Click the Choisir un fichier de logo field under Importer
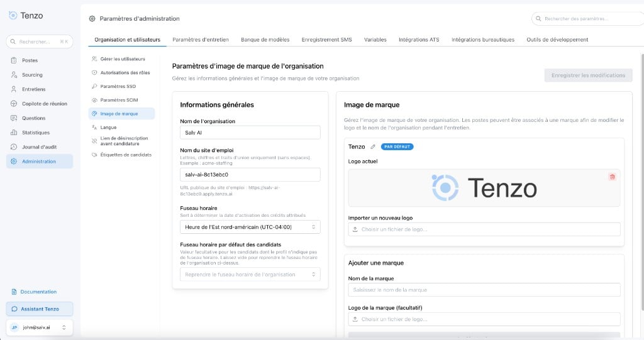This screenshot has height=340, width=644. tap(484, 229)
